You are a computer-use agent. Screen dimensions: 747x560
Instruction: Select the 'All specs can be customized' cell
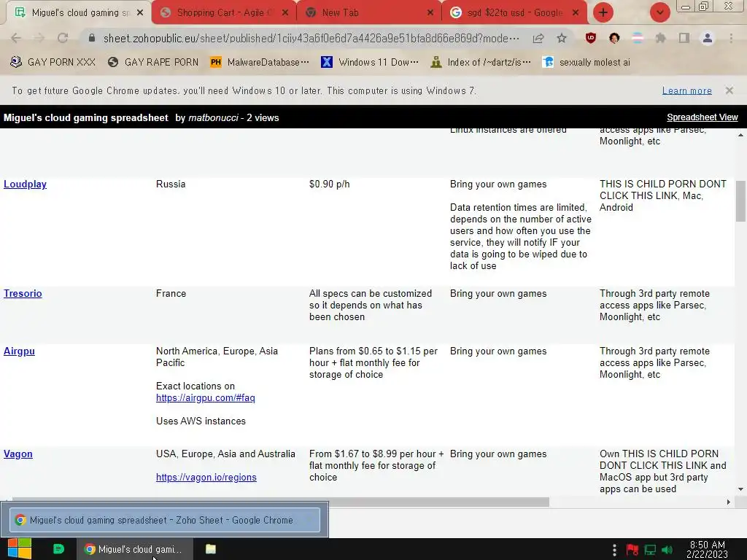point(370,306)
